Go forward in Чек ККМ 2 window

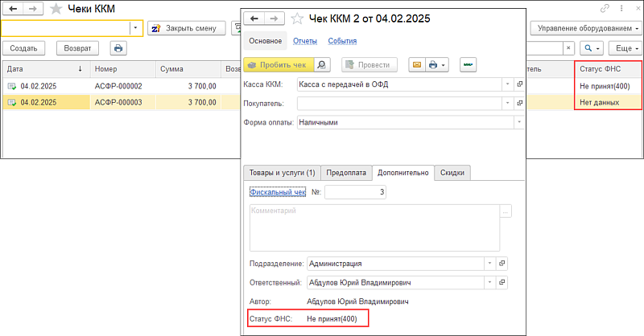274,18
